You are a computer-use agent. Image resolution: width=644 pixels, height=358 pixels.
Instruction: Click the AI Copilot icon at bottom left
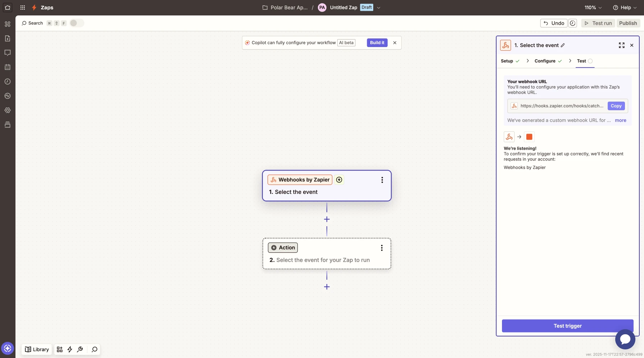8,348
